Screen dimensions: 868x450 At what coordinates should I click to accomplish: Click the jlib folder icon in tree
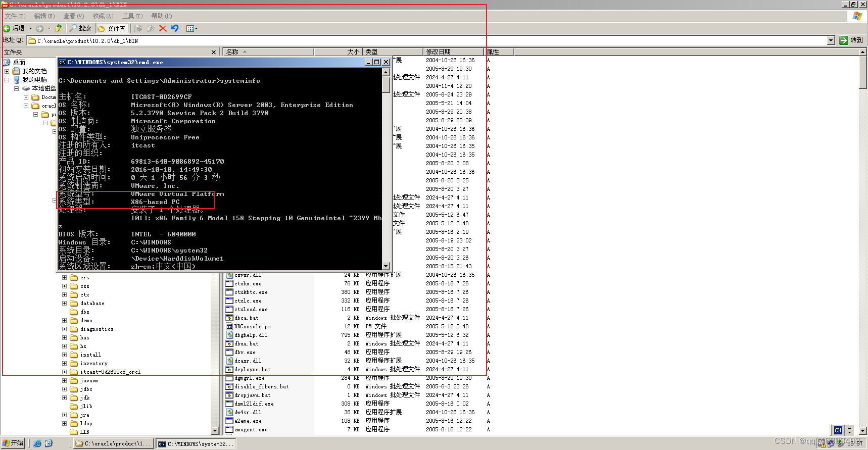[74, 407]
